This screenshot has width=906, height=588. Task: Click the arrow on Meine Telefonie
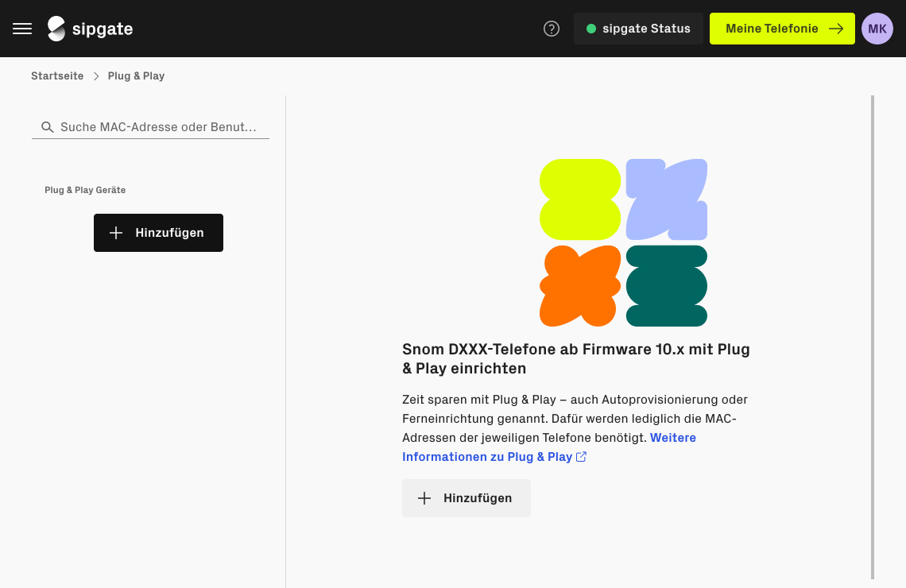pyautogui.click(x=836, y=29)
